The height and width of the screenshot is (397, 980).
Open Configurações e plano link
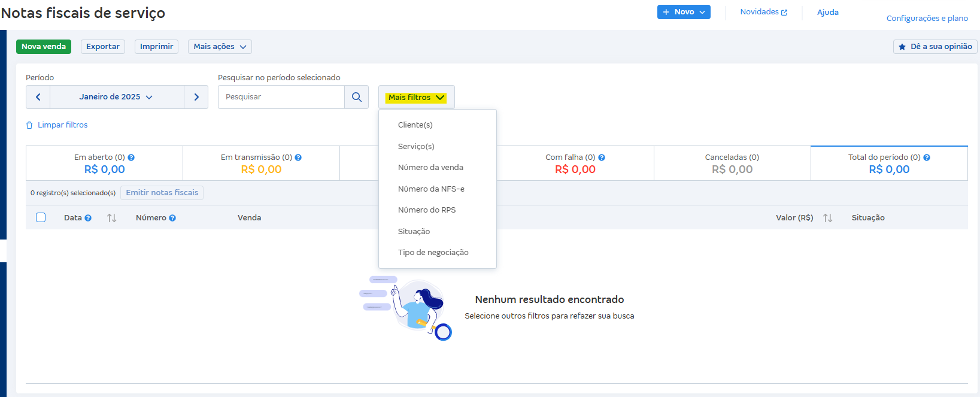pyautogui.click(x=927, y=19)
